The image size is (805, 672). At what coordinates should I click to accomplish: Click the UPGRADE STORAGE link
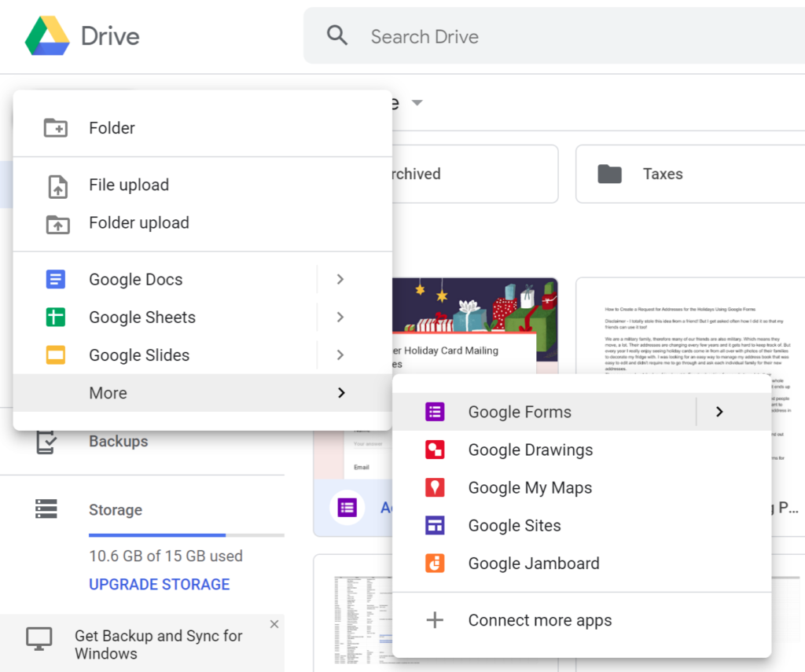click(159, 584)
